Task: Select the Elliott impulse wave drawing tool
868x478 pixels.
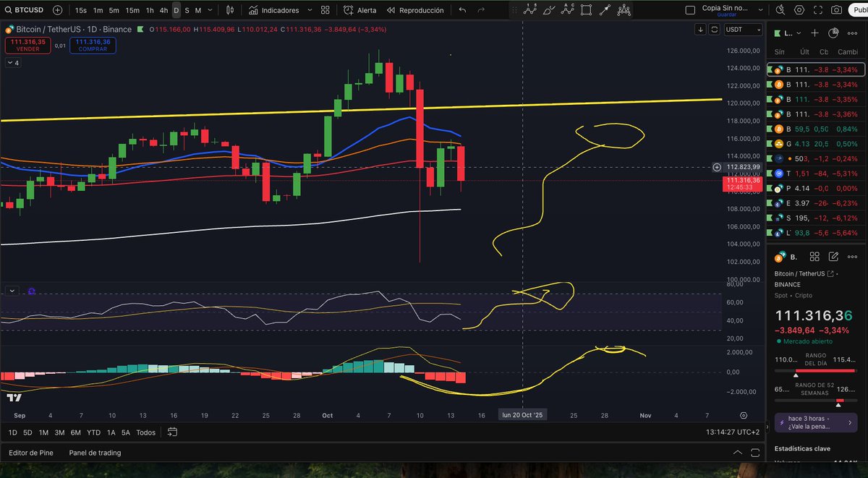Action: click(x=531, y=10)
